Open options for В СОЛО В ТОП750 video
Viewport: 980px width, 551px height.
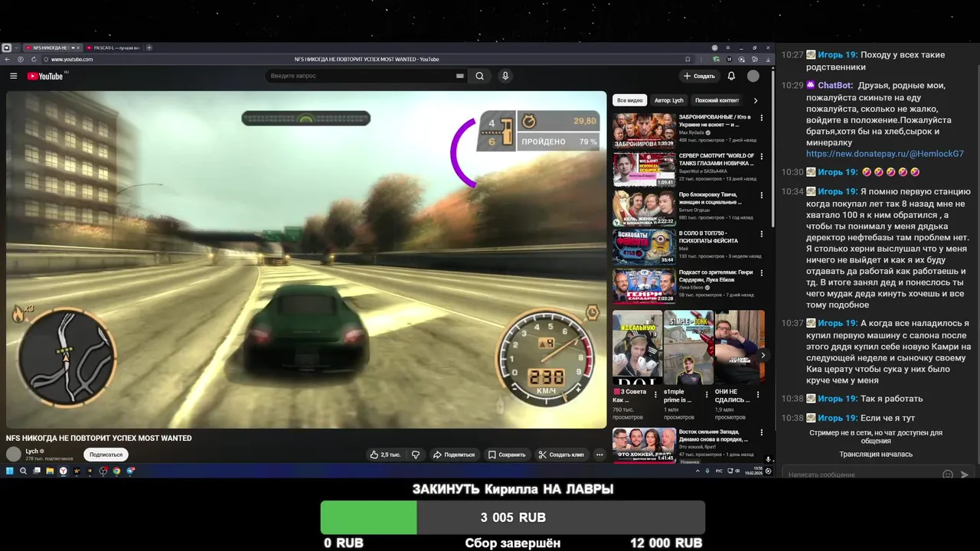(x=761, y=234)
